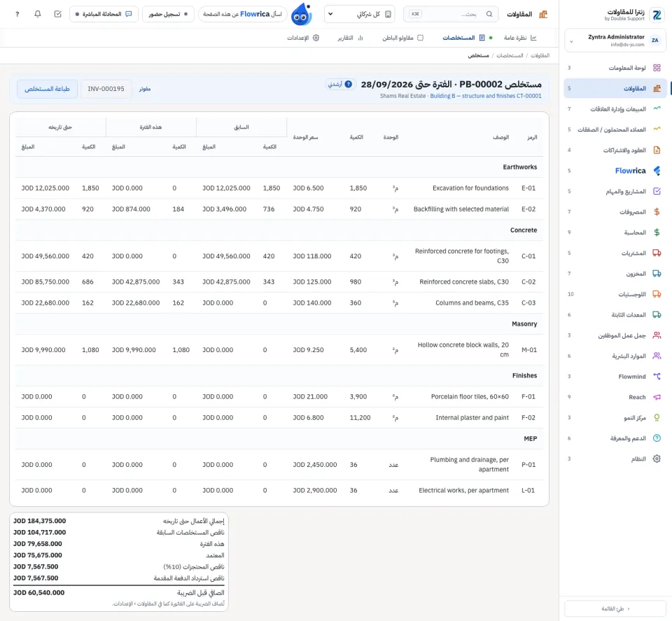Click the system gear icon in sidebar
Image resolution: width=672 pixels, height=621 pixels.
click(657, 459)
